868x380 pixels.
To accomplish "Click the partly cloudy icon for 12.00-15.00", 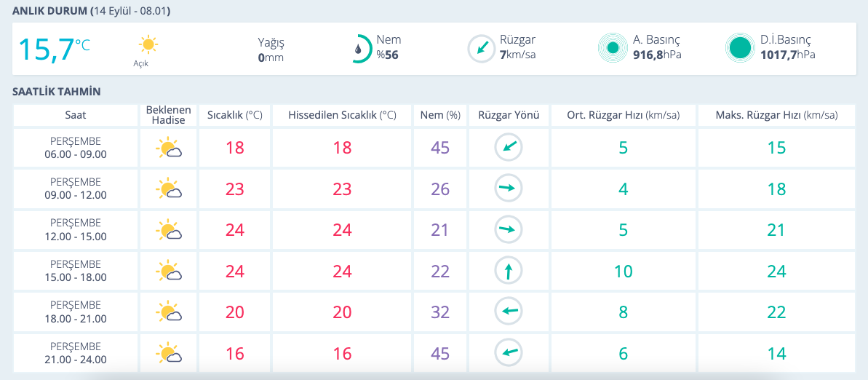I will pyautogui.click(x=168, y=231).
